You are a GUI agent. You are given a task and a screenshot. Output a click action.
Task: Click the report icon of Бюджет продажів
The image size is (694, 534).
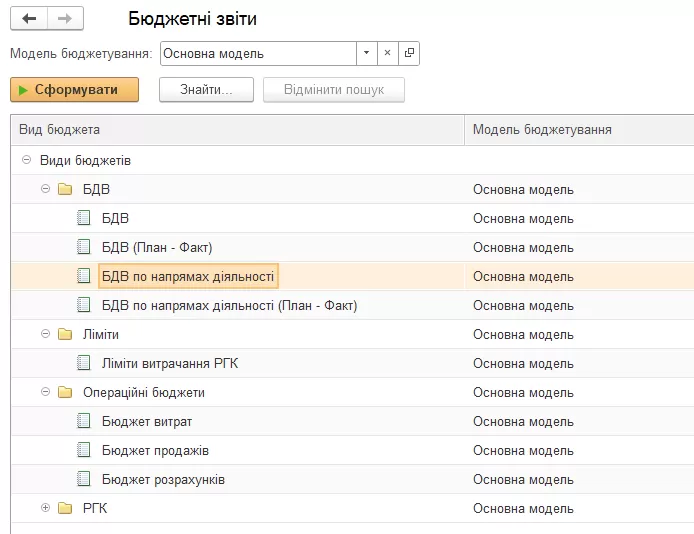click(x=84, y=449)
